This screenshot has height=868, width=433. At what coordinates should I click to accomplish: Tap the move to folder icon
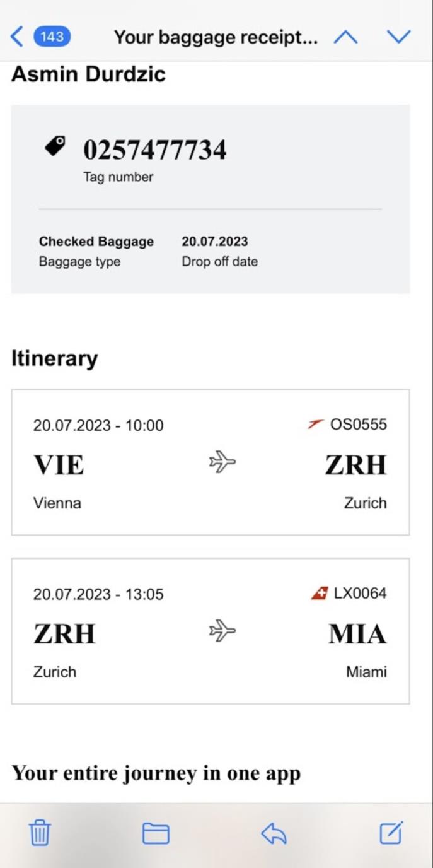point(156,833)
